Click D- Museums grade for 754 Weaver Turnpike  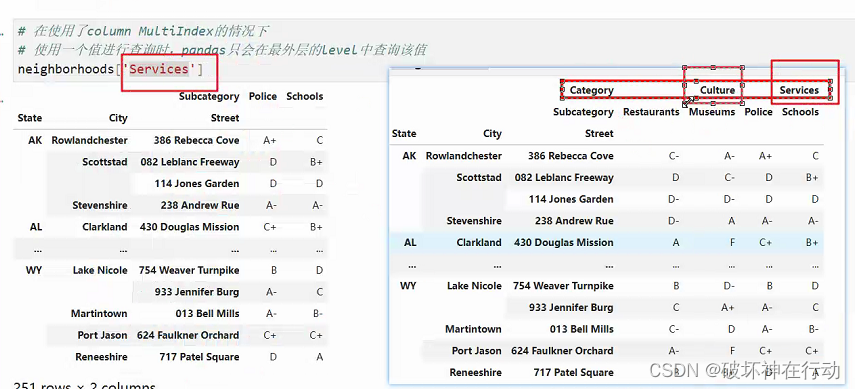(728, 286)
